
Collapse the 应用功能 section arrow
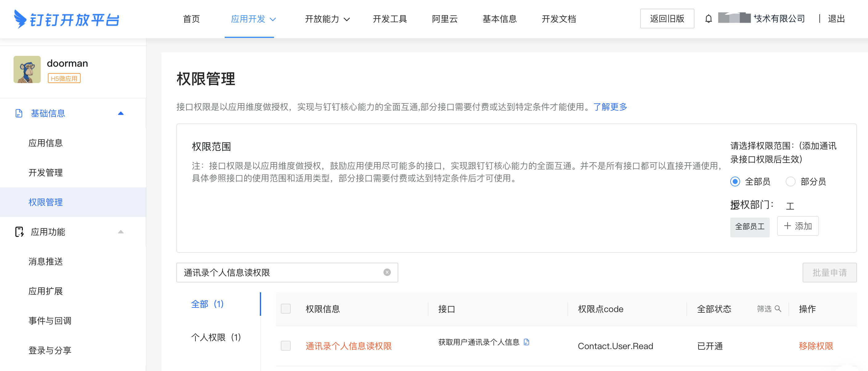121,232
